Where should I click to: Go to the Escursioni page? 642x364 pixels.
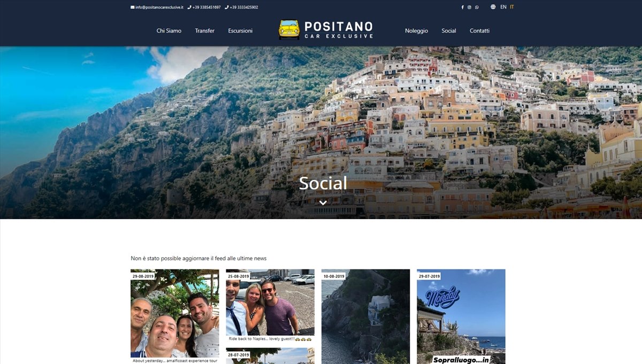tap(240, 30)
